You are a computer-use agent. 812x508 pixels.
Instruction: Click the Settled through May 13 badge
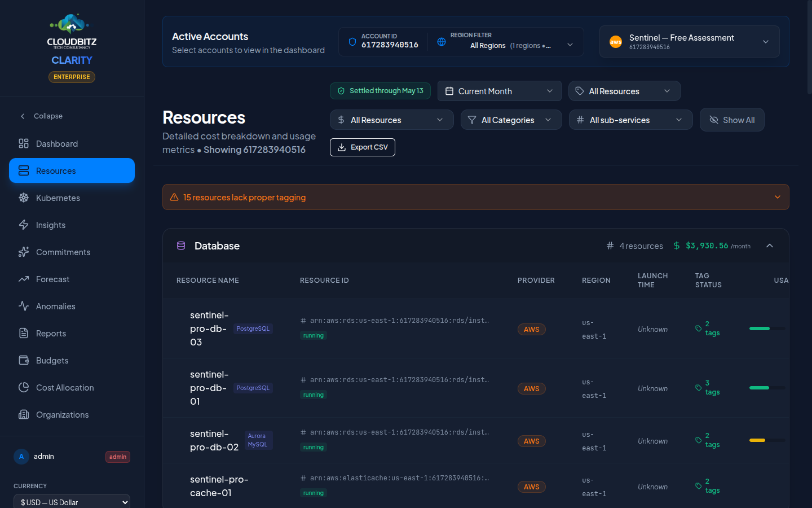coord(380,91)
